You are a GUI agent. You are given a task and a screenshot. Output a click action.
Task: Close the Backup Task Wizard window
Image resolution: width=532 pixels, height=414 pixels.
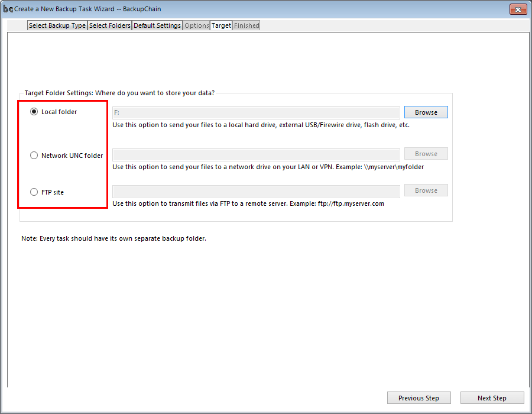(x=518, y=9)
